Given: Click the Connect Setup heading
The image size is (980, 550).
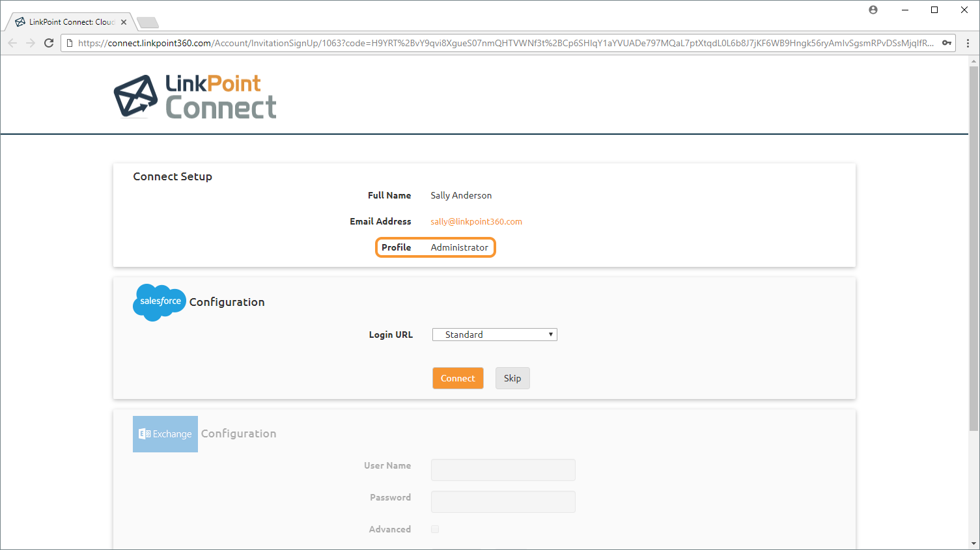Looking at the screenshot, I should click(173, 176).
